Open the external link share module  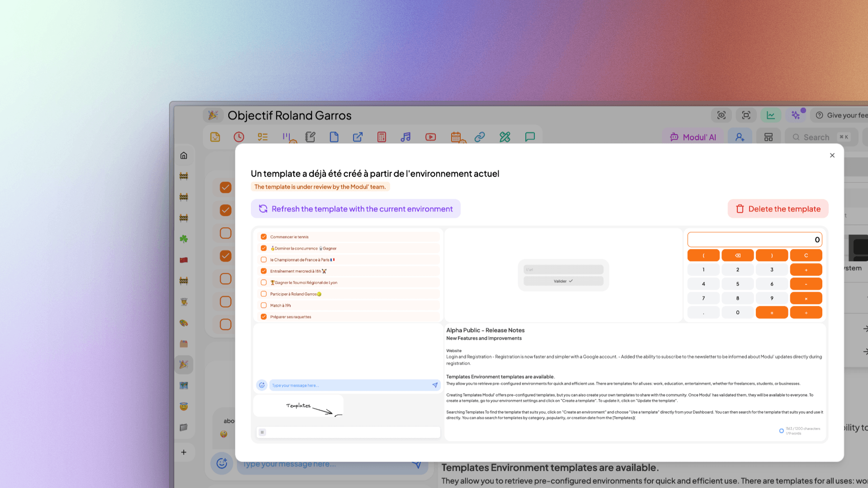pos(358,137)
